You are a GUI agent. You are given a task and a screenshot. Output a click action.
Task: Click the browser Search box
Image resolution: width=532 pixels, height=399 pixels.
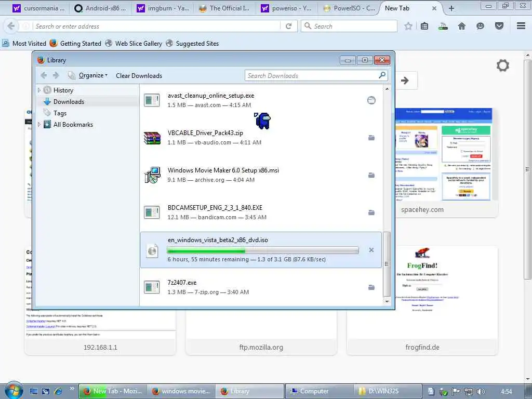[349, 26]
